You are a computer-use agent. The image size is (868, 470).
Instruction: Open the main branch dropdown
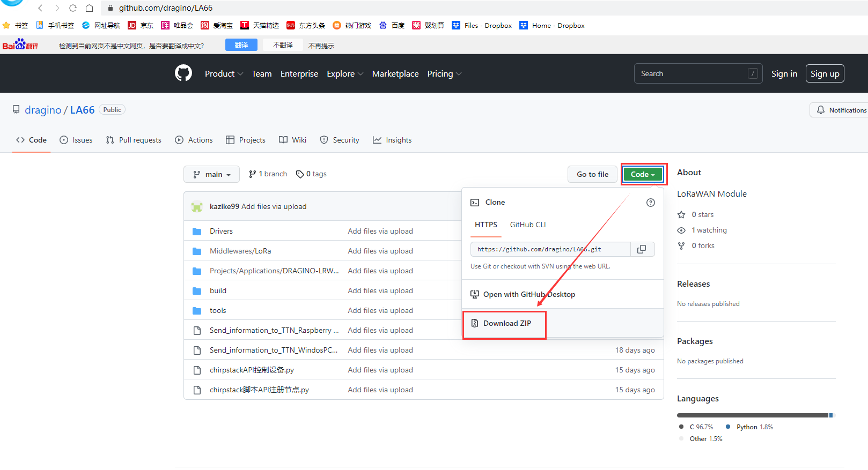[212, 174]
